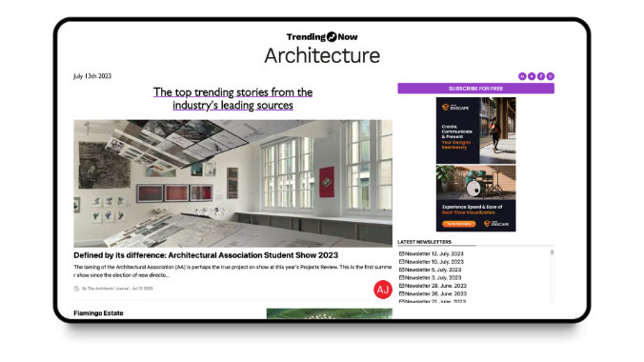Open Newsletter 3. July. 2023 link

[x=433, y=278]
